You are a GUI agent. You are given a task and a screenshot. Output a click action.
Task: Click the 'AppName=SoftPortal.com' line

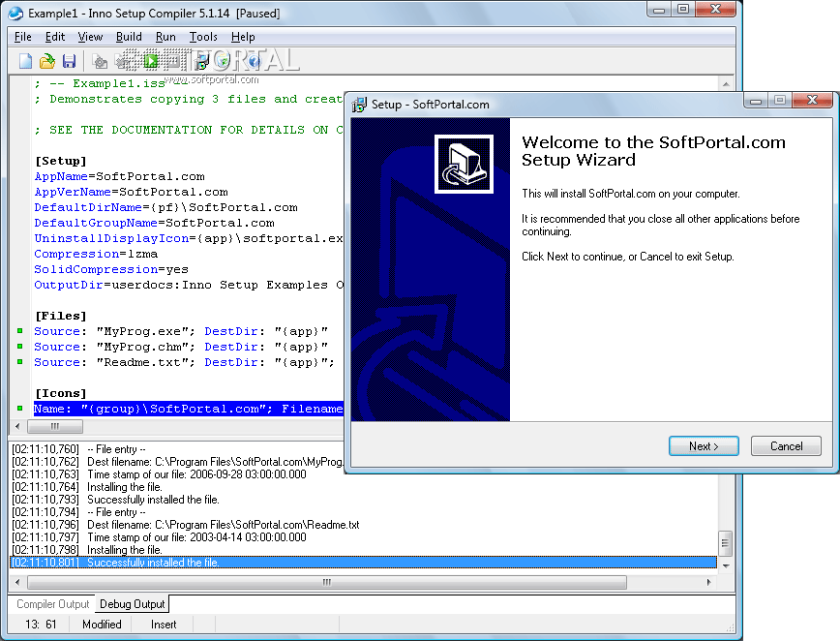point(119,176)
